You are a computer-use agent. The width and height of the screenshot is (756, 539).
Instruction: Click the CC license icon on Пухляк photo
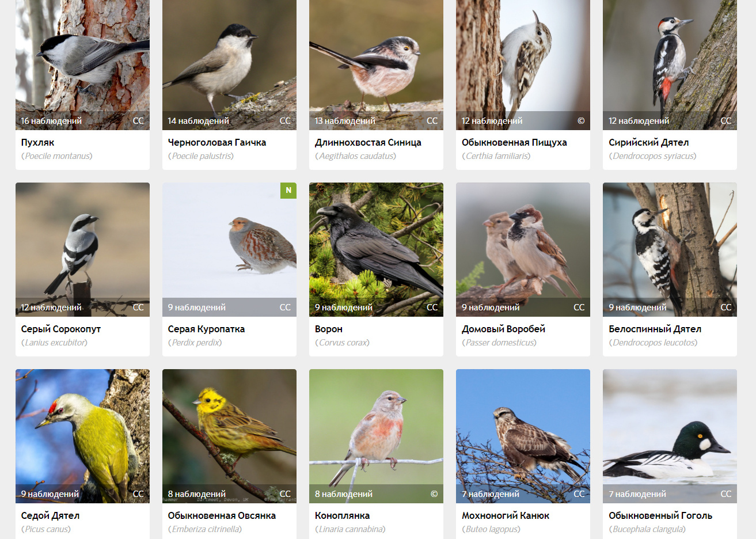click(x=138, y=121)
